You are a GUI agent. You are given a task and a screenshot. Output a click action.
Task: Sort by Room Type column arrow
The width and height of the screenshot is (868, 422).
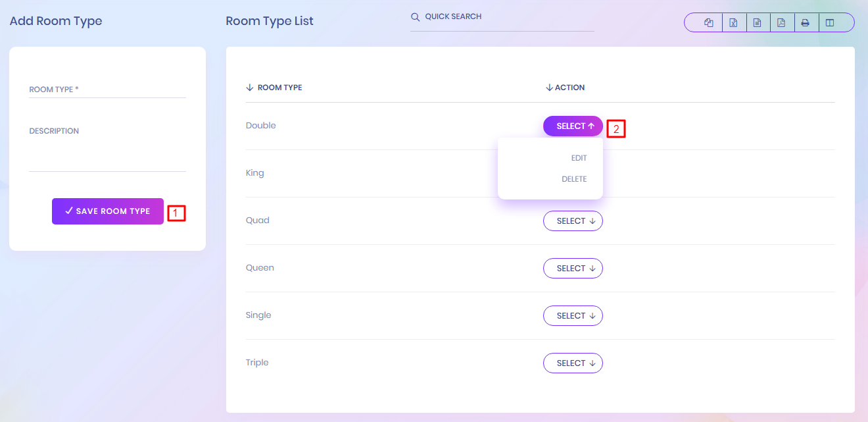click(250, 88)
